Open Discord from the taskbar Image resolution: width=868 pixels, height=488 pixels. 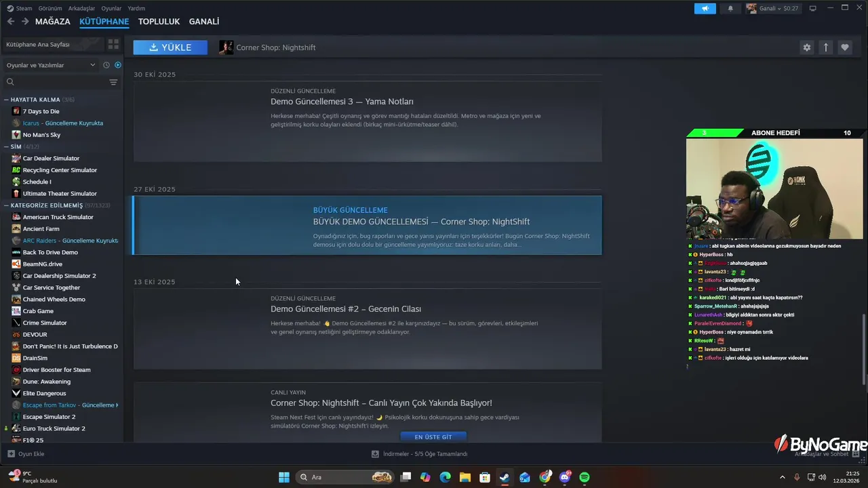565,477
